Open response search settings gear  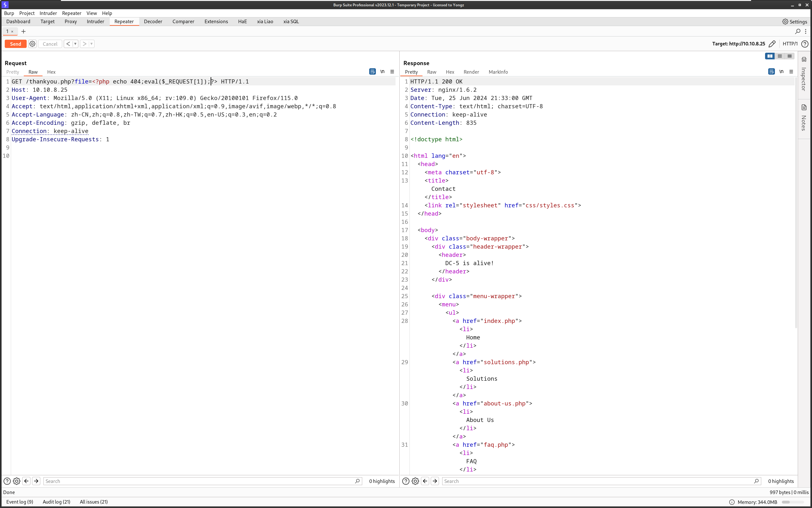[416, 481]
